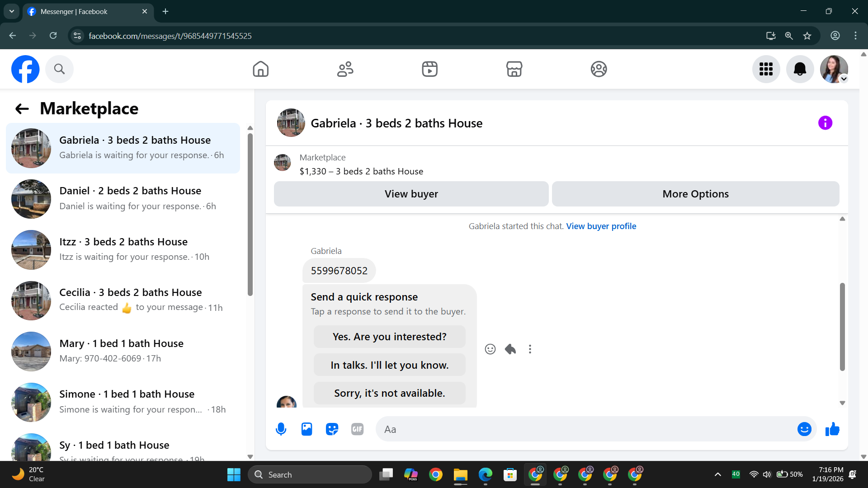The height and width of the screenshot is (488, 868).
Task: Open View buyer profile link
Action: pyautogui.click(x=601, y=226)
